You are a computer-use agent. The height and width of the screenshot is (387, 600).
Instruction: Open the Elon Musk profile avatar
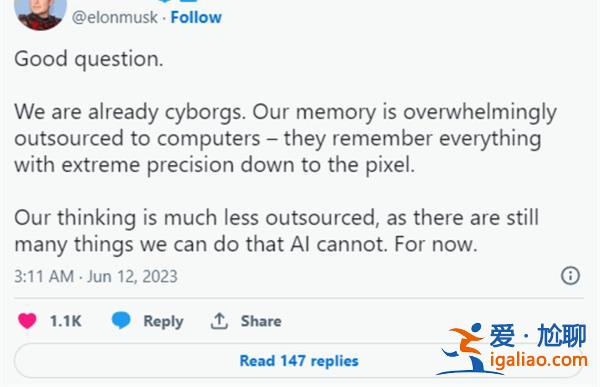tap(40, 13)
